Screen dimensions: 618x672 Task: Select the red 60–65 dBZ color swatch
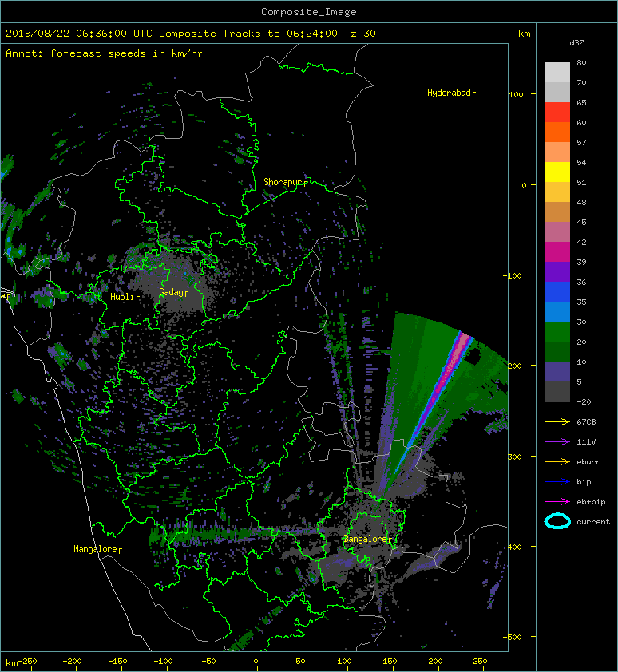point(557,113)
